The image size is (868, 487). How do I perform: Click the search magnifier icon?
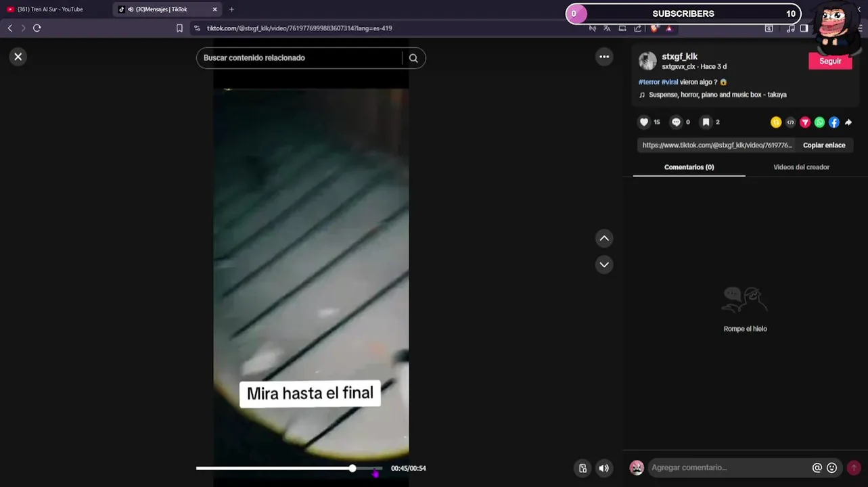click(413, 58)
